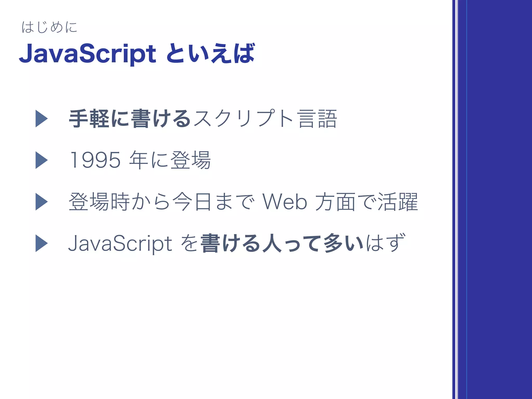The width and height of the screenshot is (532, 399).
Task: Click the text 年に登場
Action: (170, 160)
